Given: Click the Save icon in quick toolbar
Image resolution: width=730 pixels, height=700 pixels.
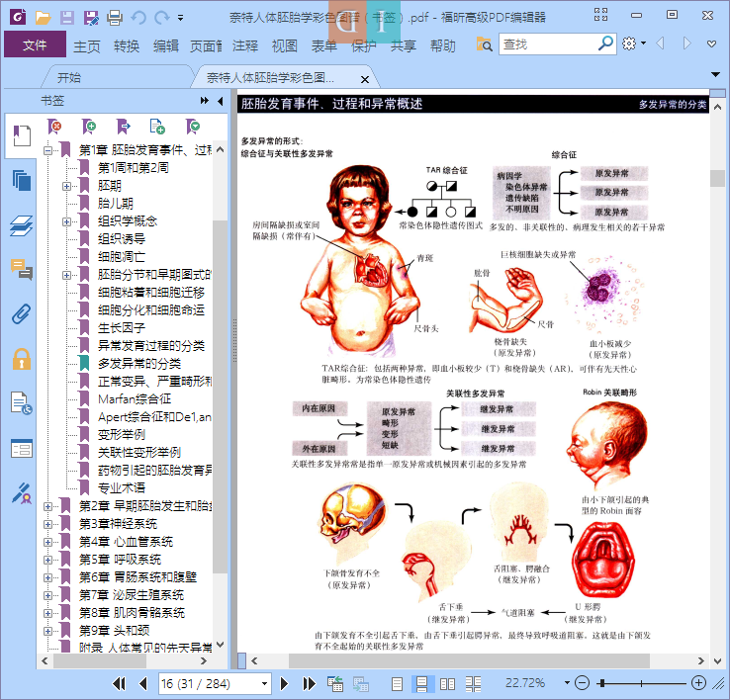Looking at the screenshot, I should [x=67, y=18].
